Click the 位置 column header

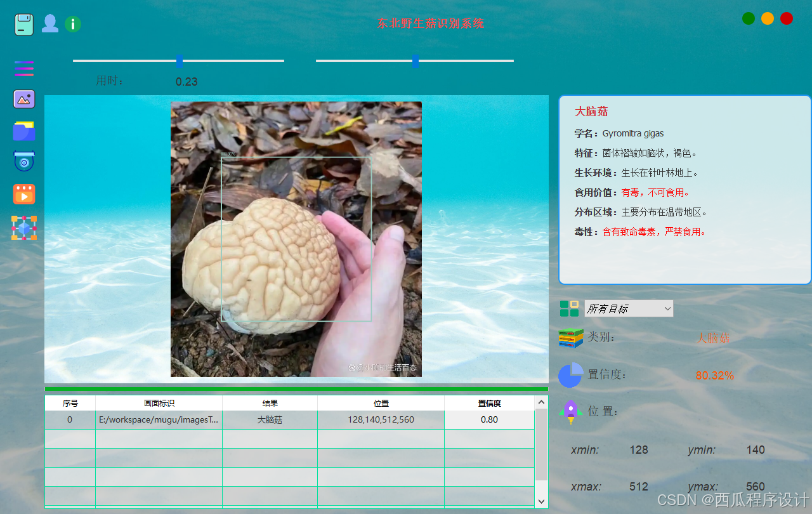coord(381,403)
